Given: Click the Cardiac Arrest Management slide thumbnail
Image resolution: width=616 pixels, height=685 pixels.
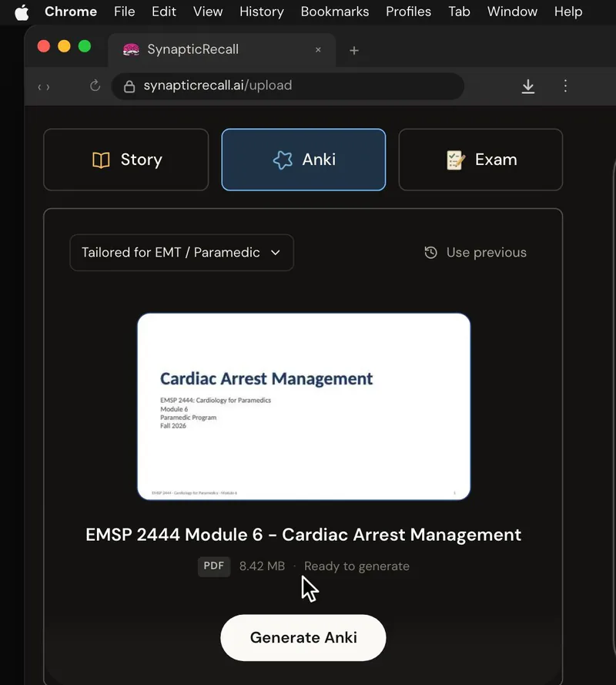Looking at the screenshot, I should pyautogui.click(x=304, y=406).
